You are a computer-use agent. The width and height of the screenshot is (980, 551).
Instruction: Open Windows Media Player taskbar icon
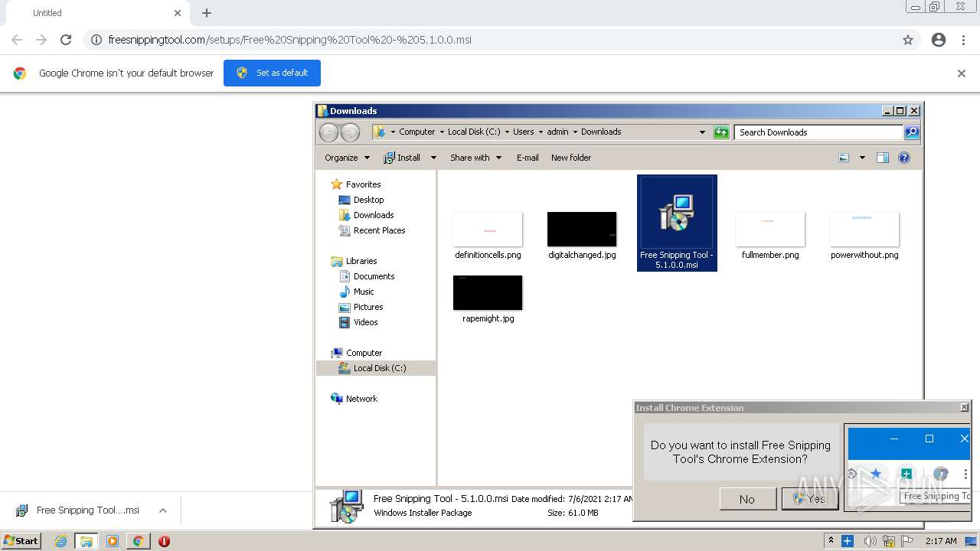[113, 541]
